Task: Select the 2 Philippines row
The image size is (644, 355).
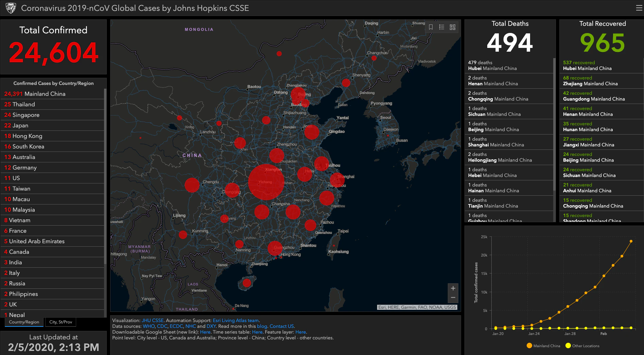Action: coord(53,294)
